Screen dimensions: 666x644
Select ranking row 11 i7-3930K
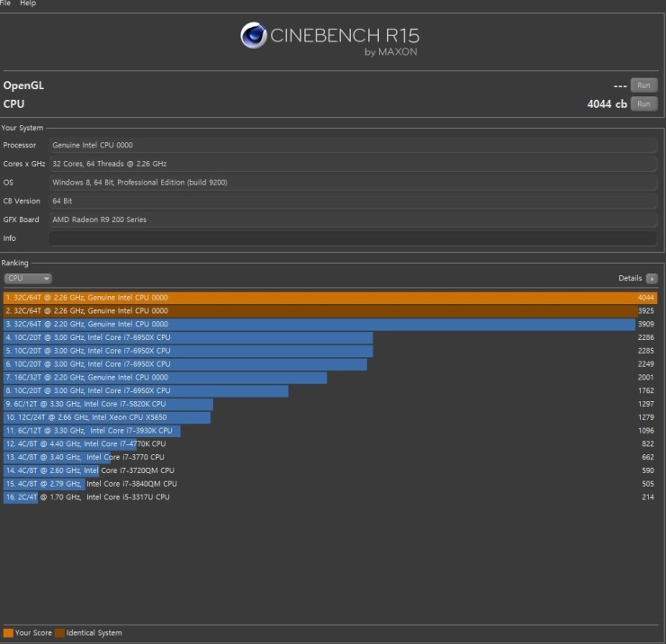point(330,431)
